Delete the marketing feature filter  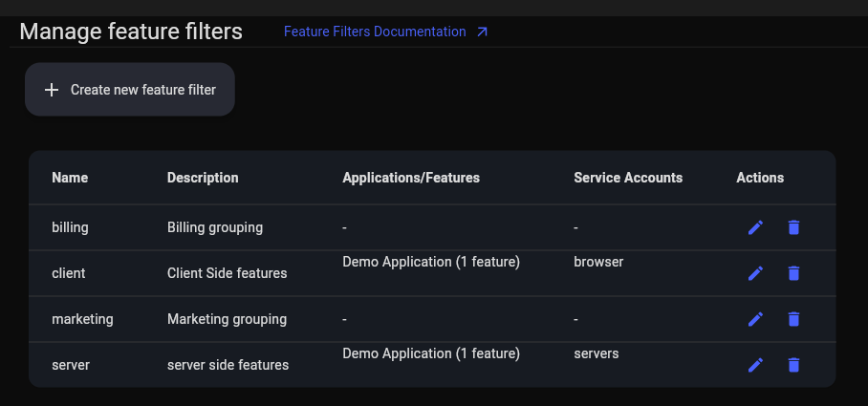[793, 319]
